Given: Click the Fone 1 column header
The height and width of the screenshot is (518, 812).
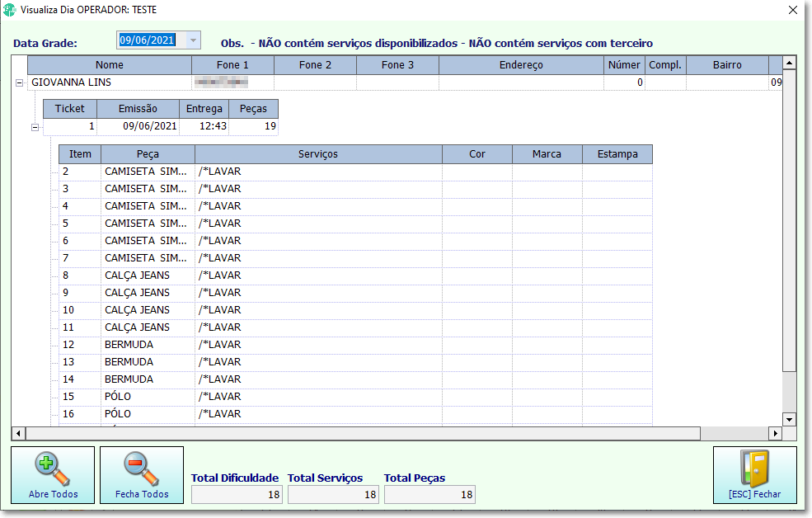Looking at the screenshot, I should click(232, 64).
